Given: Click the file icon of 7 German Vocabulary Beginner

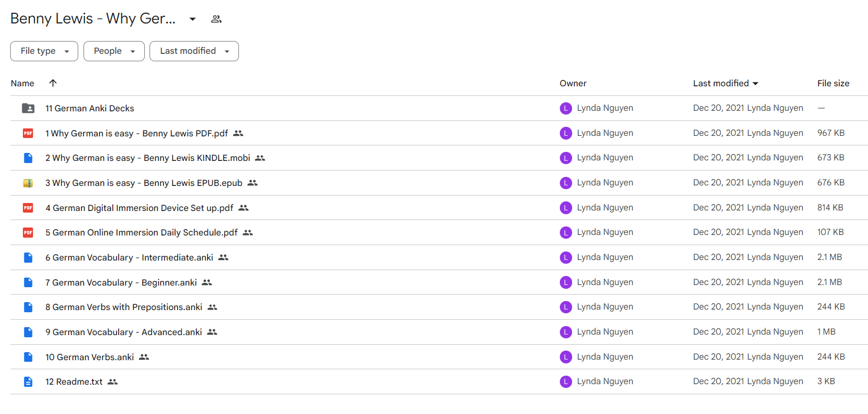Looking at the screenshot, I should (x=28, y=282).
